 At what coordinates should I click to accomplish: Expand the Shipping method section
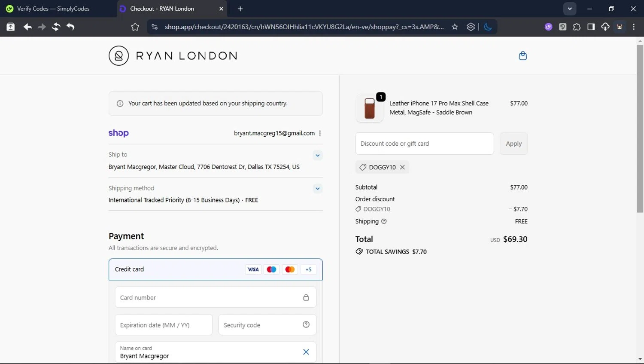[317, 188]
